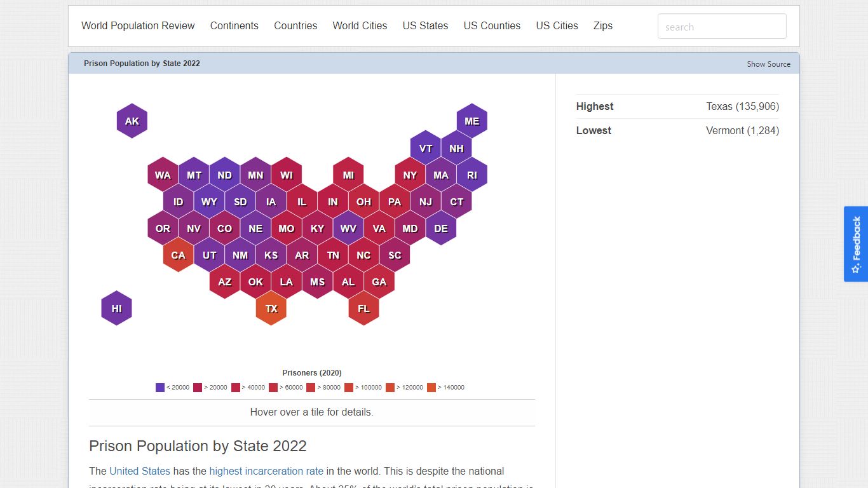This screenshot has width=868, height=488.
Task: Navigate to US States
Action: pyautogui.click(x=425, y=26)
